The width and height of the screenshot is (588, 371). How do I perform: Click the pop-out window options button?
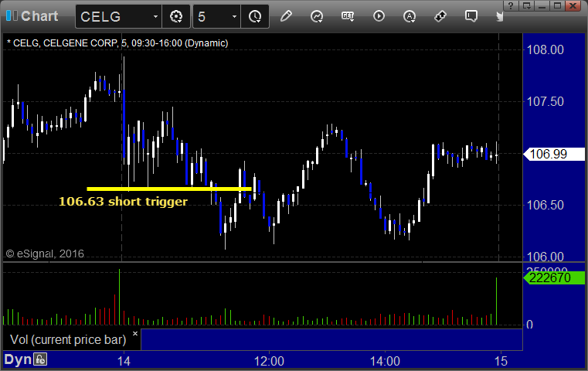click(x=527, y=5)
